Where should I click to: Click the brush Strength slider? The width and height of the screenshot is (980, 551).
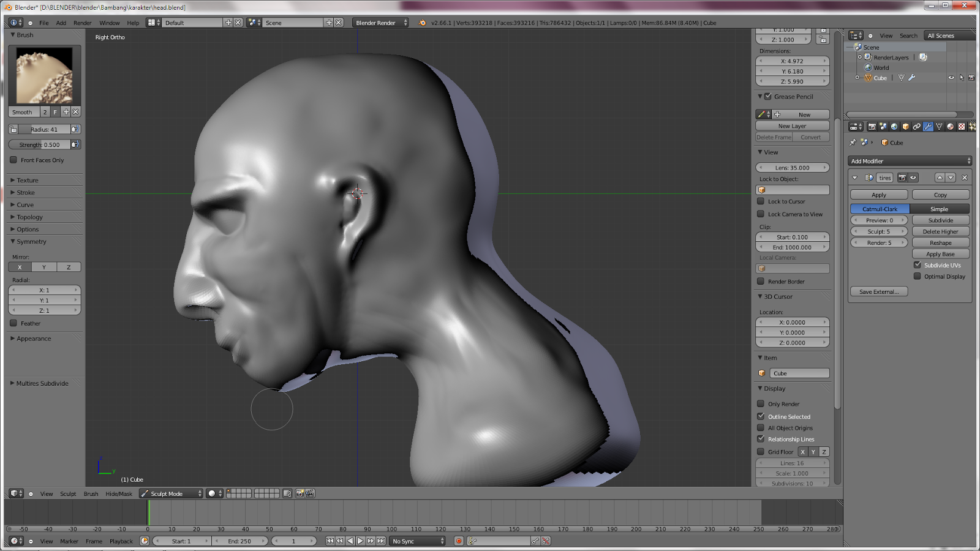coord(39,144)
